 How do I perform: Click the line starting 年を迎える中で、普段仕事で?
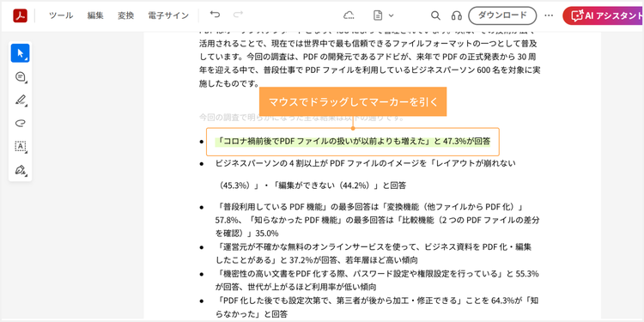click(369, 70)
